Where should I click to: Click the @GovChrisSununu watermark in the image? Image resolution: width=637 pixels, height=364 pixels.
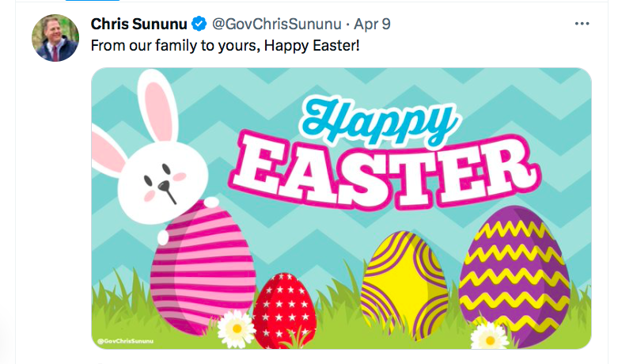pyautogui.click(x=124, y=340)
